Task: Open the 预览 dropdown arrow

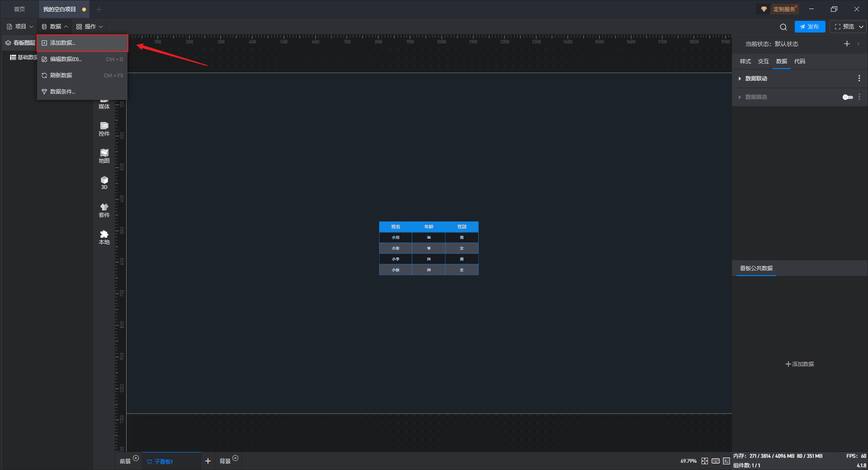Action: point(861,27)
